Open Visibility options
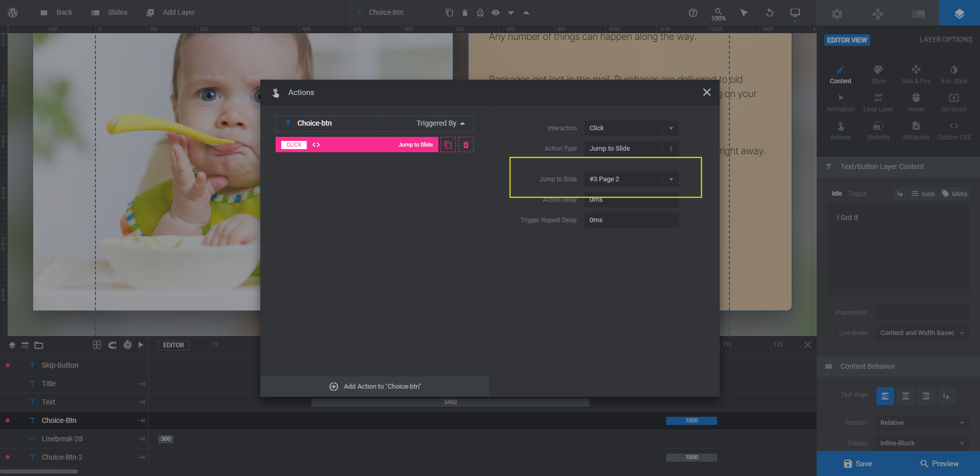Image resolution: width=980 pixels, height=476 pixels. coord(878,131)
